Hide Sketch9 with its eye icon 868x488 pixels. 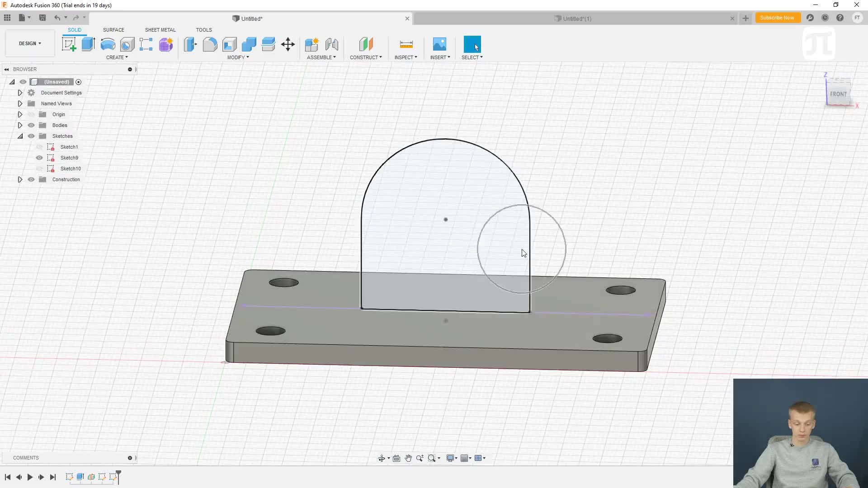coord(39,158)
